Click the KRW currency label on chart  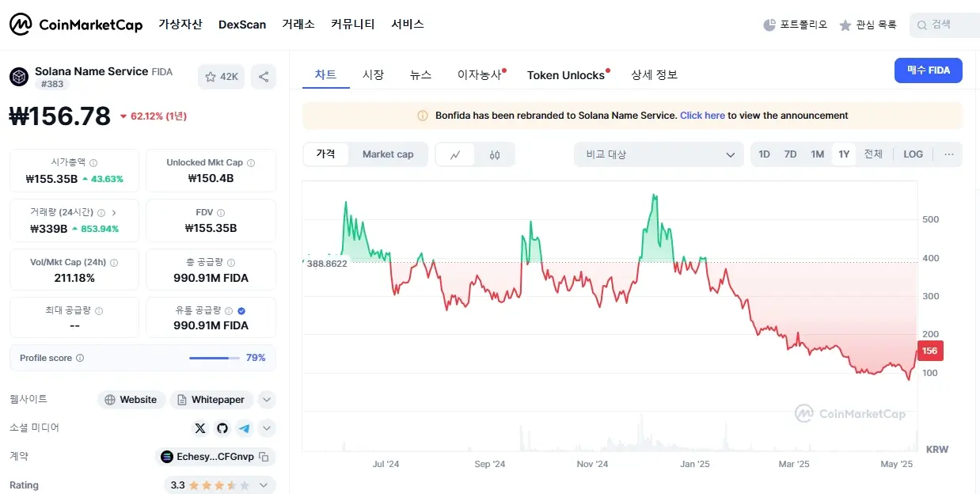coord(937,449)
